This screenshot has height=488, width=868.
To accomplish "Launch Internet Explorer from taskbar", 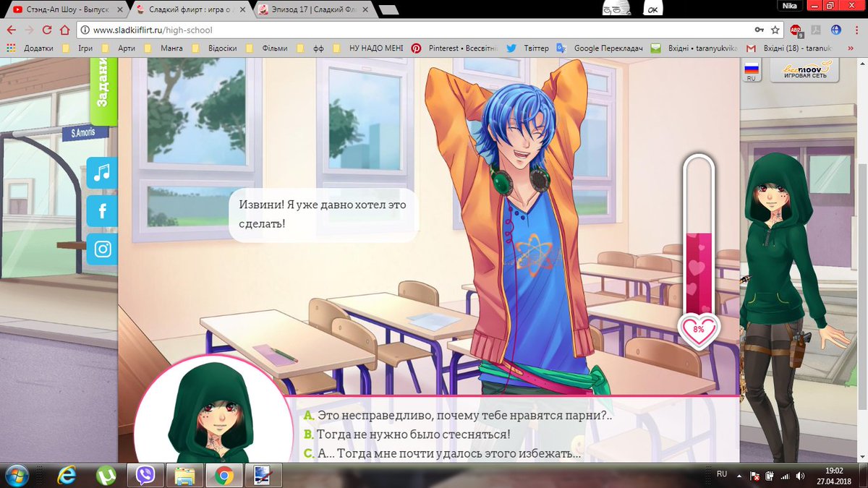I will pos(67,475).
